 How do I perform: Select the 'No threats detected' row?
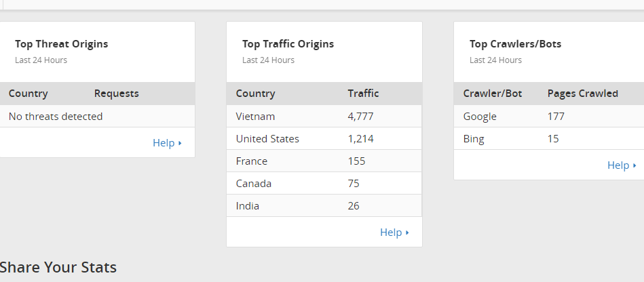tap(97, 116)
